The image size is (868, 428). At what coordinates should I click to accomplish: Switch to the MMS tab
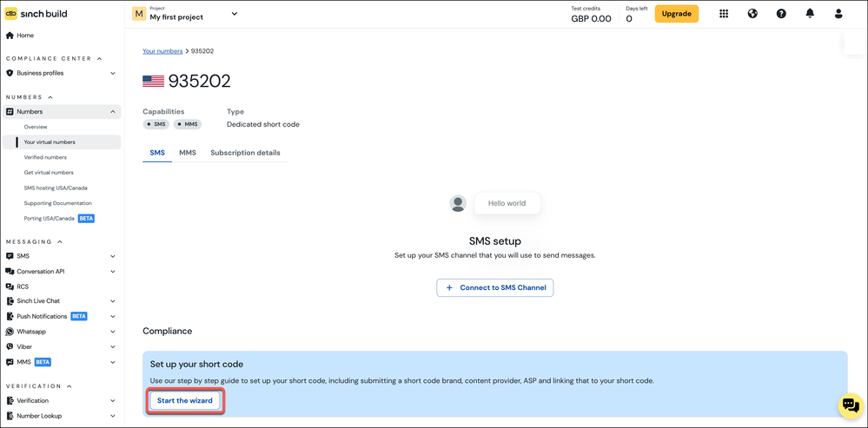click(x=188, y=153)
